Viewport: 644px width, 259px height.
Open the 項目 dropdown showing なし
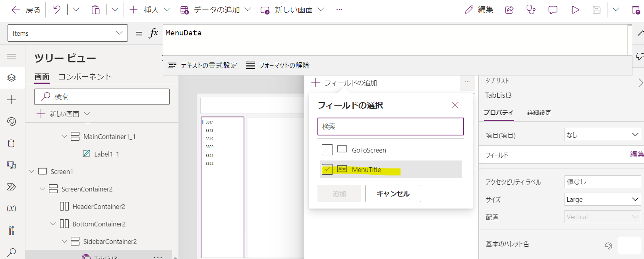603,135
